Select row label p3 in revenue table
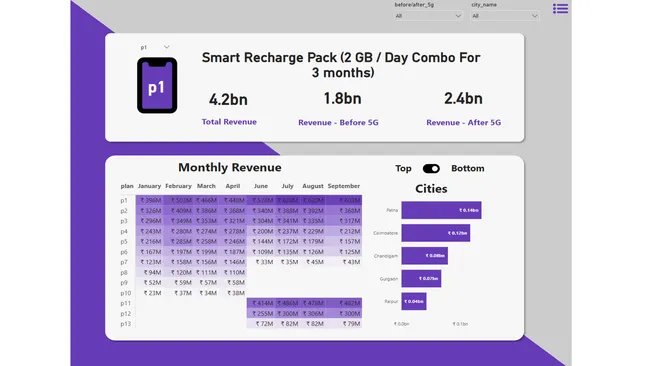The height and width of the screenshot is (366, 650). coord(124,221)
